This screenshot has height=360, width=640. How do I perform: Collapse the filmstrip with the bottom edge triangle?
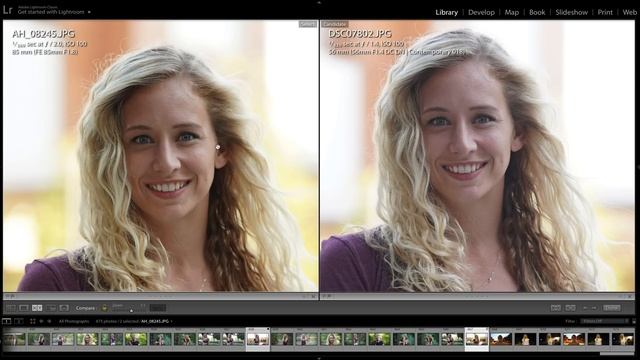[x=319, y=358]
